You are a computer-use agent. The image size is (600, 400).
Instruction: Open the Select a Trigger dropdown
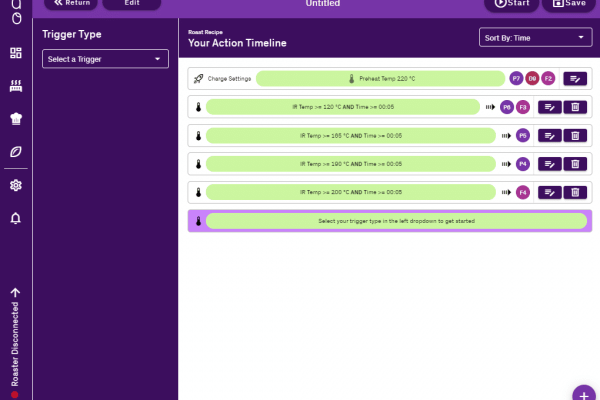pos(105,60)
